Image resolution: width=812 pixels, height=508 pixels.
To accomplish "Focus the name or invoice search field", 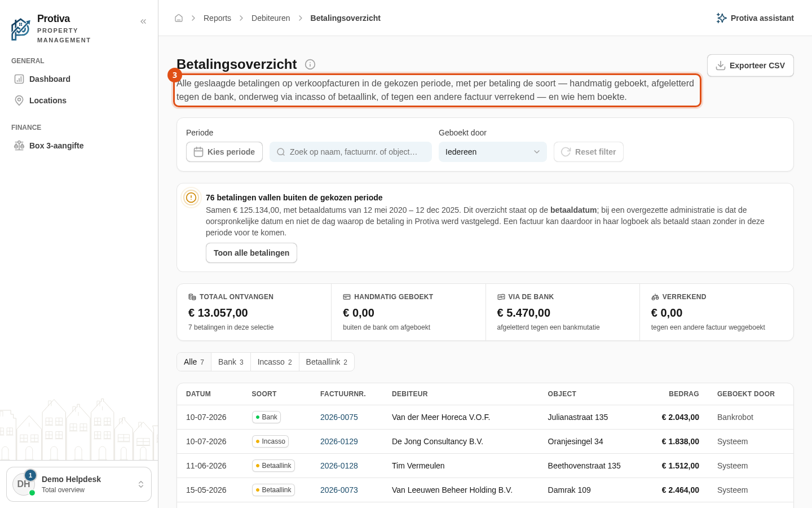I will (x=351, y=152).
